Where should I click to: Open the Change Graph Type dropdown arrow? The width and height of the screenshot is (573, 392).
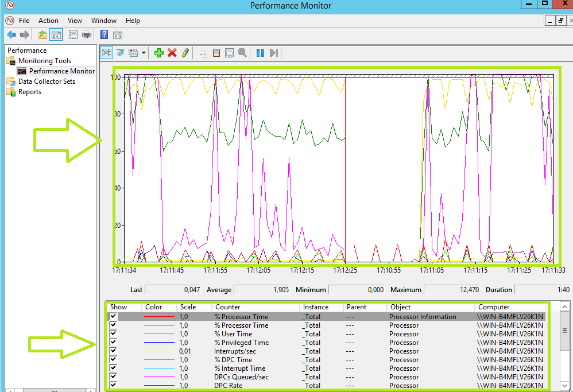tap(143, 52)
